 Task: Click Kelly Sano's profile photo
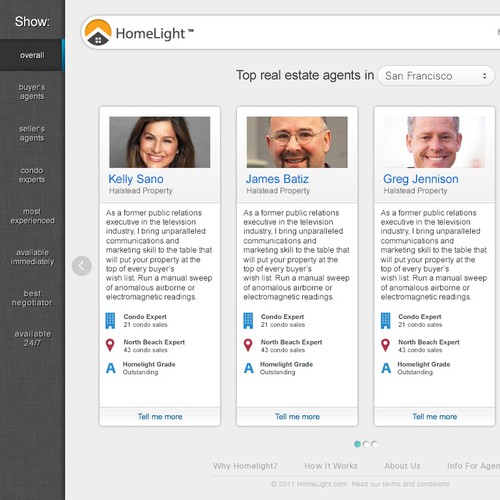[160, 142]
